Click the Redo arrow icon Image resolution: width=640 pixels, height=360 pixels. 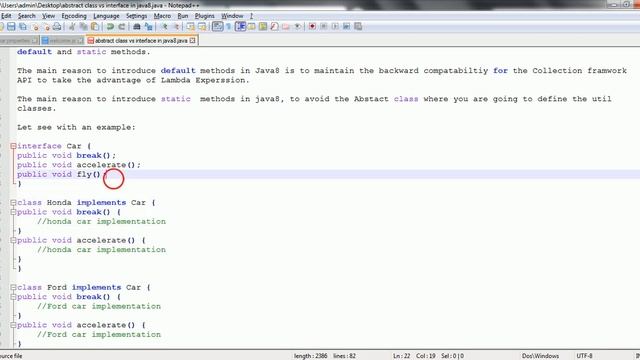pos(121,27)
